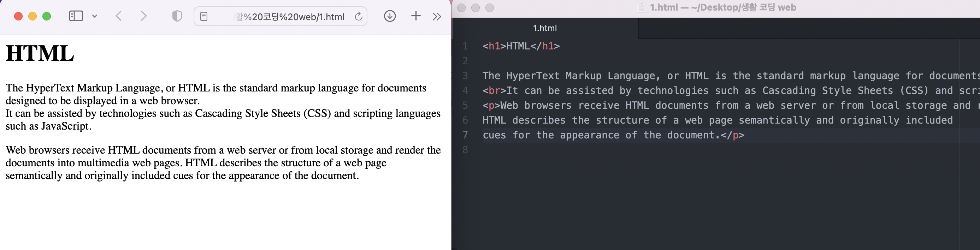Screen dimensions: 980x250
Task: Click the editor window's leftmost gray close button
Action: 461,8
